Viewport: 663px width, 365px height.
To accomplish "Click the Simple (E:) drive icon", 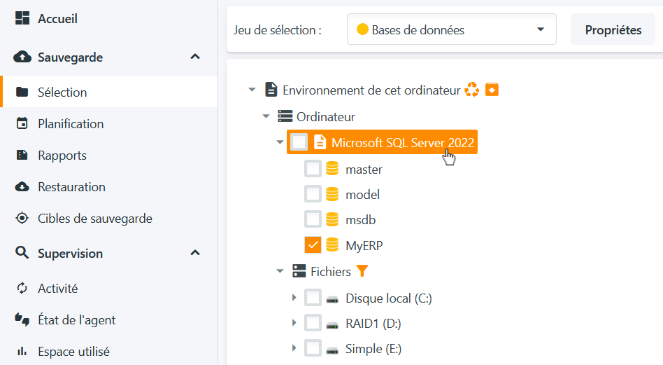I will pyautogui.click(x=332, y=350).
